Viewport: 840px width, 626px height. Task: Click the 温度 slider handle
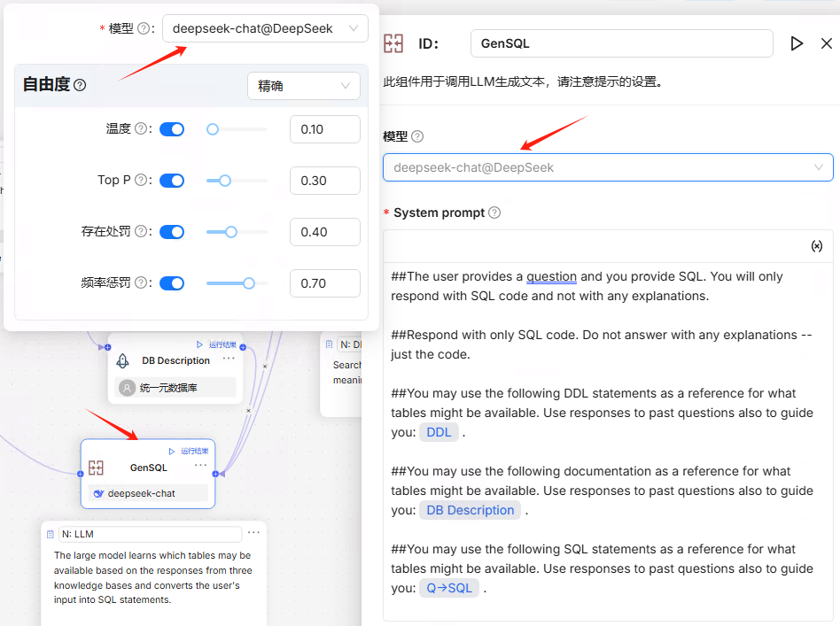click(x=213, y=129)
